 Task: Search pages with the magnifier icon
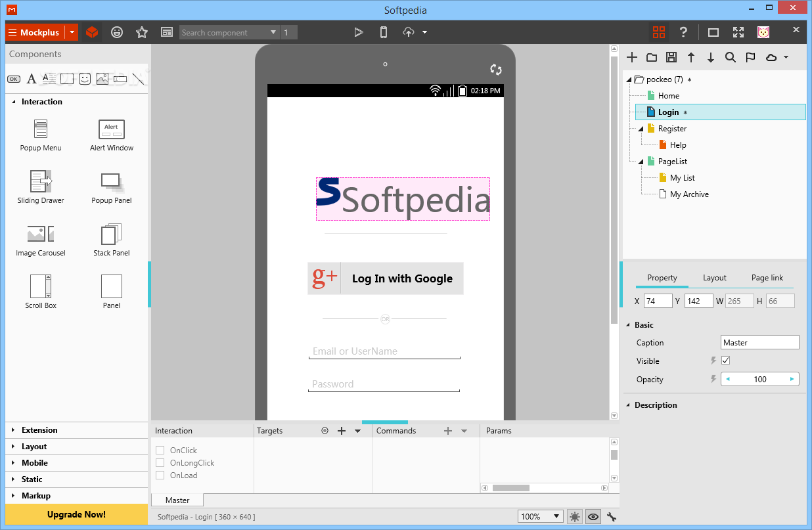[x=731, y=57]
